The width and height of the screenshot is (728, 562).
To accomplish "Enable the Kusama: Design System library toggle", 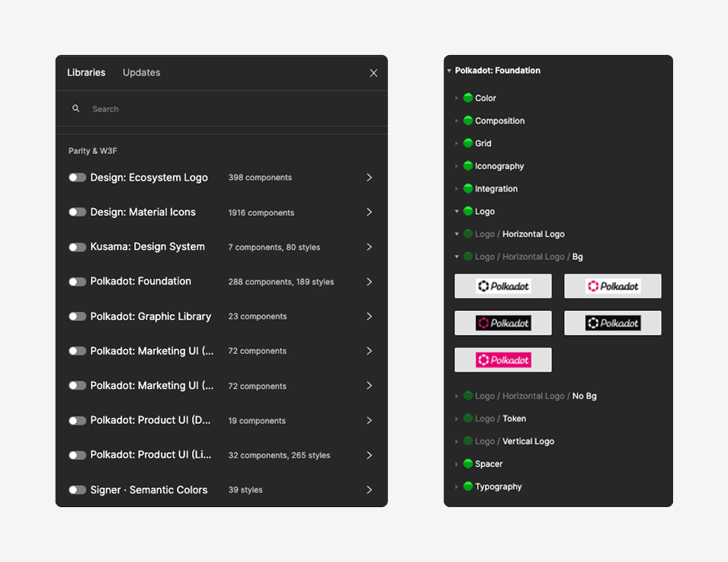I will pos(77,246).
